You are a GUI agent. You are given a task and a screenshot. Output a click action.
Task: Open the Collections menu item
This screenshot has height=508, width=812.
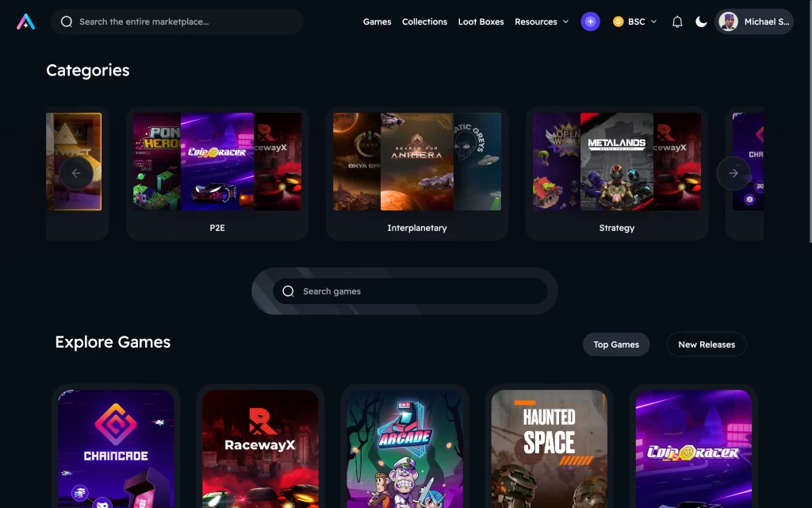pos(424,21)
